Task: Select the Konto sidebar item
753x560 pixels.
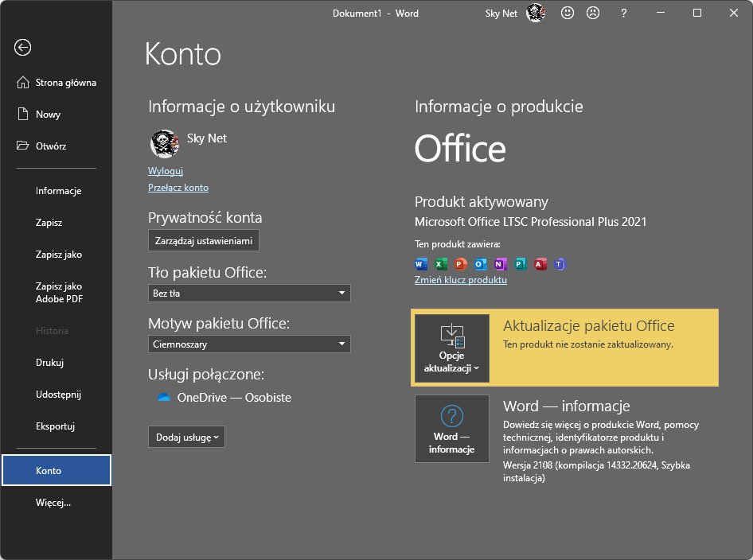Action: coord(57,470)
